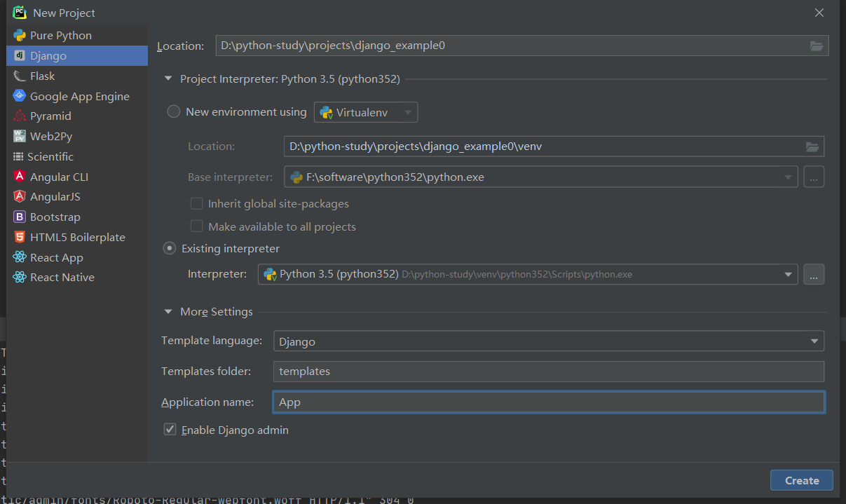Select Pure Python project type
The width and height of the screenshot is (846, 504).
tap(60, 35)
